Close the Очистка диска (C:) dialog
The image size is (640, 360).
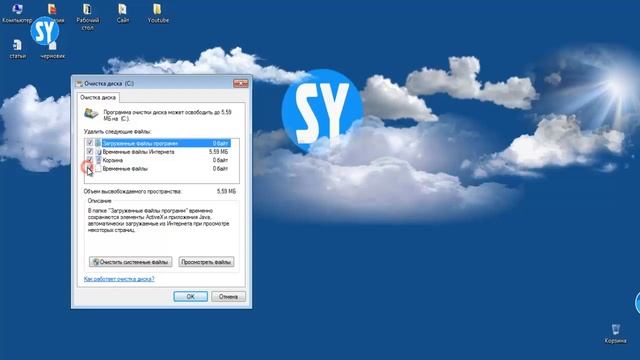point(240,83)
